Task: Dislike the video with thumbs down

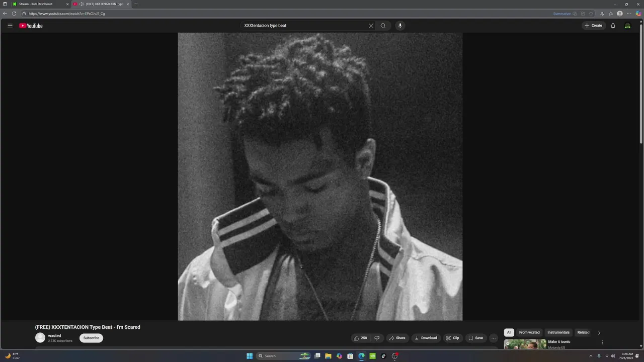Action: pos(377,338)
